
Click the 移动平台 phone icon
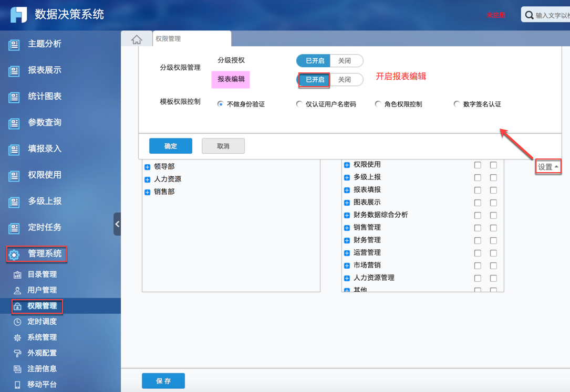[17, 385]
